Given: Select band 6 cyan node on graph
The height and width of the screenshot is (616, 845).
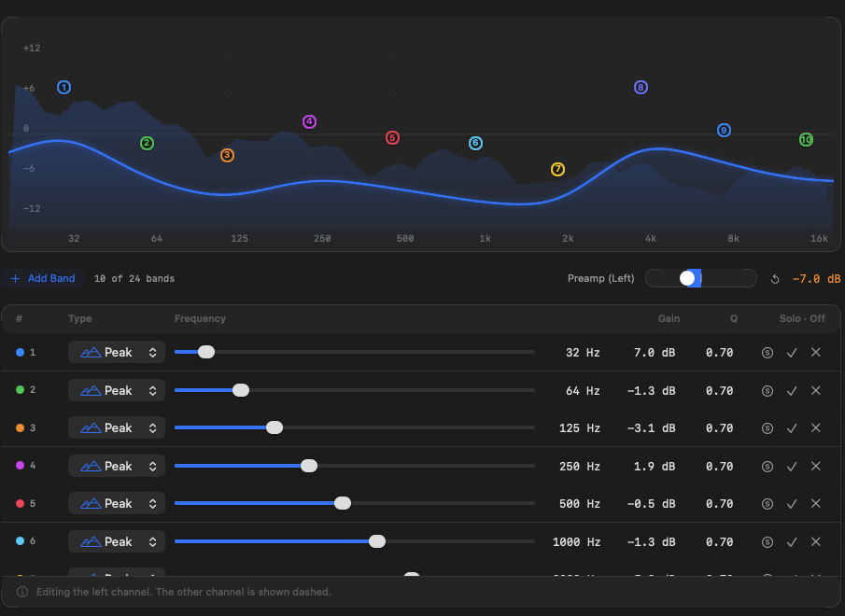Looking at the screenshot, I should pos(475,143).
